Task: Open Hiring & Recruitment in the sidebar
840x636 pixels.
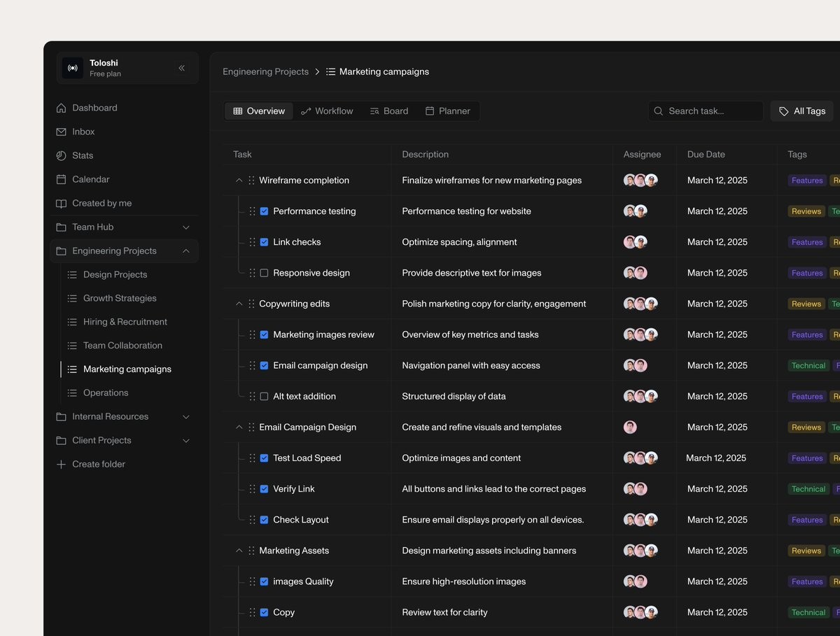Action: tap(125, 322)
